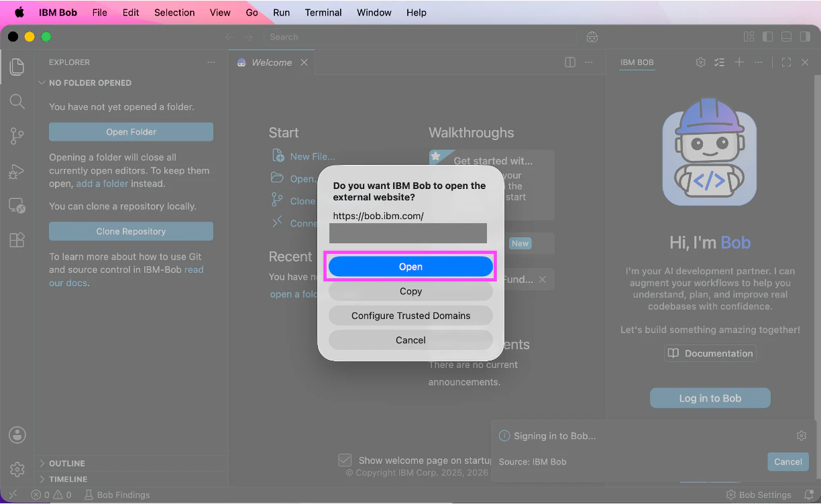Image resolution: width=821 pixels, height=504 pixels.
Task: Open the Explorer view in activity bar
Action: click(17, 66)
